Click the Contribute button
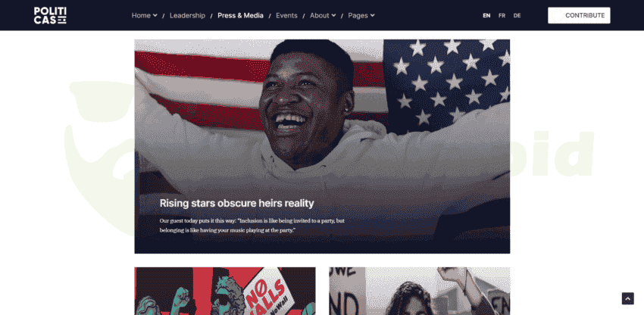Image resolution: width=644 pixels, height=315 pixels. pos(579,16)
